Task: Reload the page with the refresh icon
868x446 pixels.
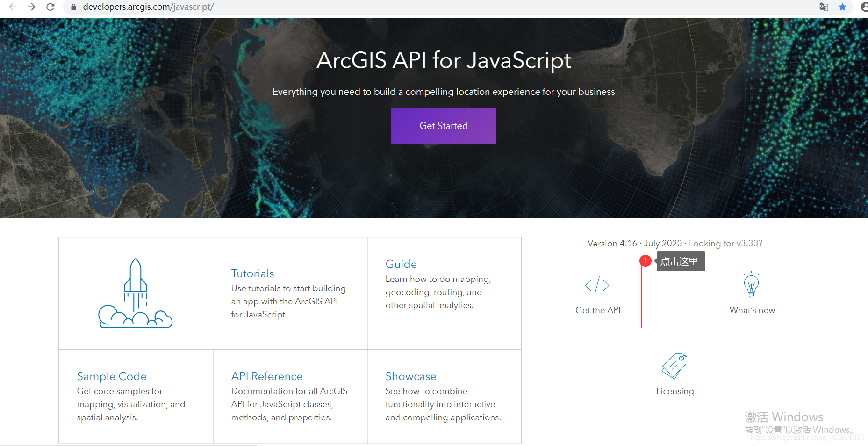Action: pyautogui.click(x=50, y=7)
